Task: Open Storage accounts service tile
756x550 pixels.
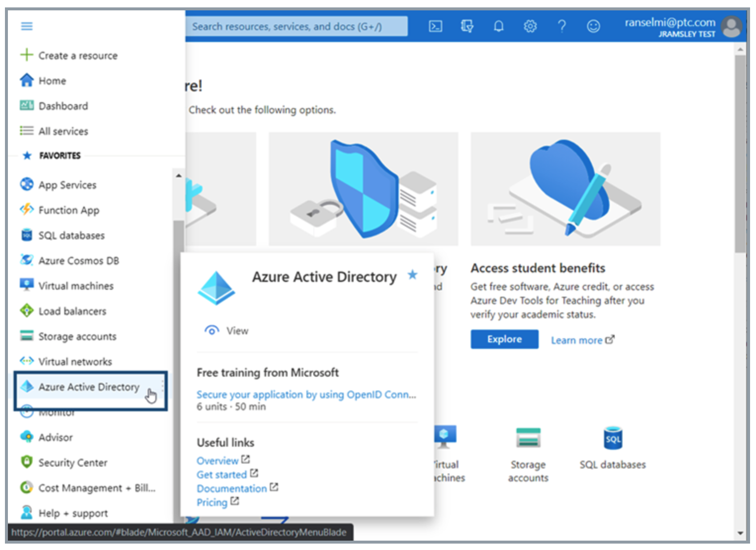Action: (528, 455)
